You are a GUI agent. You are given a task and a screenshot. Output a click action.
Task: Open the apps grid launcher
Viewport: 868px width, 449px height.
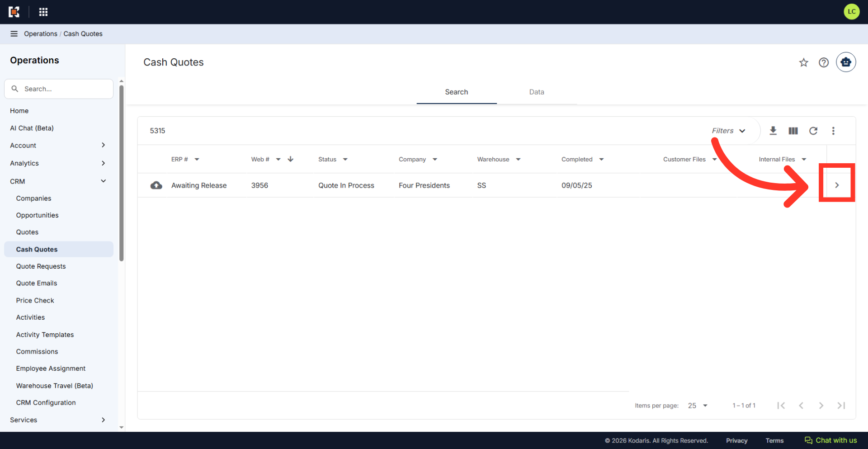[43, 12]
